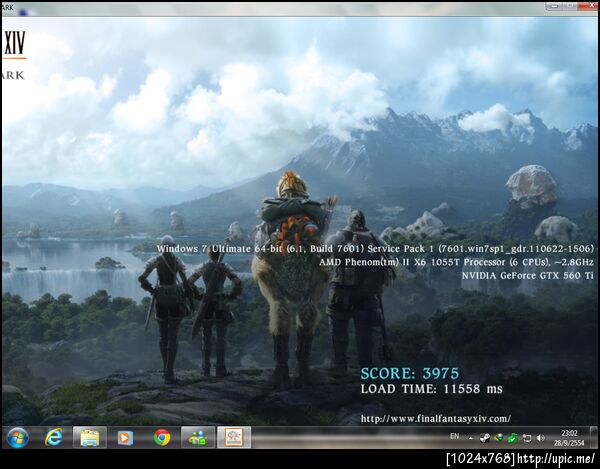Screen dimensions: 600x469
Task: Click the Show Desktop strip
Action: coord(594,437)
